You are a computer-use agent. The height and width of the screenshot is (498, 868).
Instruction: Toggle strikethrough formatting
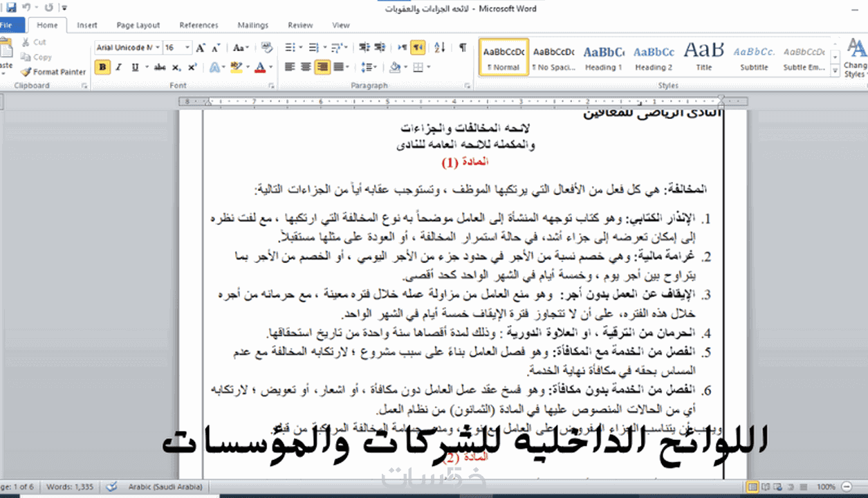point(160,67)
